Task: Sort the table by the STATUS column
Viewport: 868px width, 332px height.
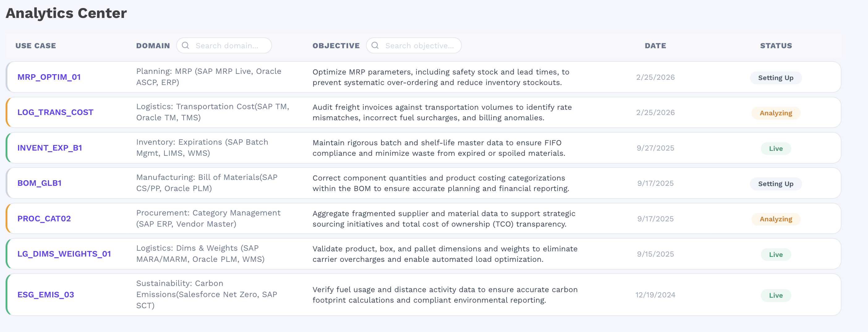Action: tap(775, 45)
